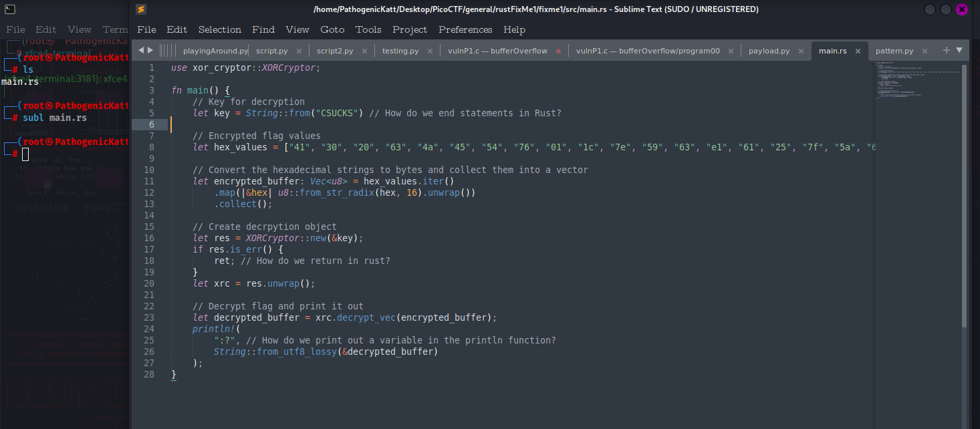Open the Selection menu
The image size is (980, 429).
click(219, 29)
